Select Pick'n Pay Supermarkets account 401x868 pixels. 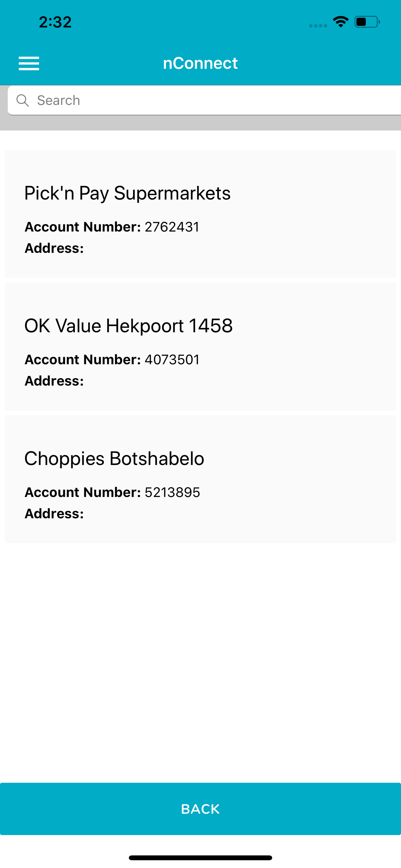(200, 214)
